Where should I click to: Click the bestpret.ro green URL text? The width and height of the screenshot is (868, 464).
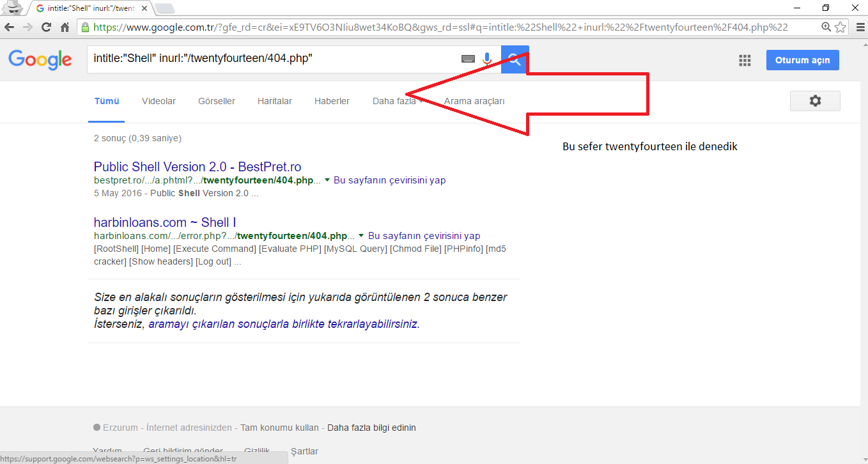click(x=208, y=180)
